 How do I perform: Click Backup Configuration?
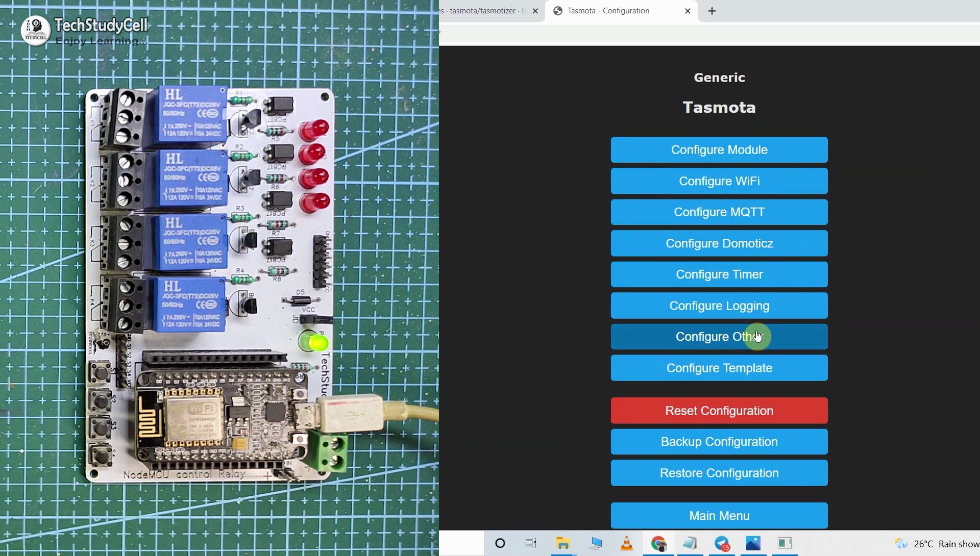coord(719,442)
